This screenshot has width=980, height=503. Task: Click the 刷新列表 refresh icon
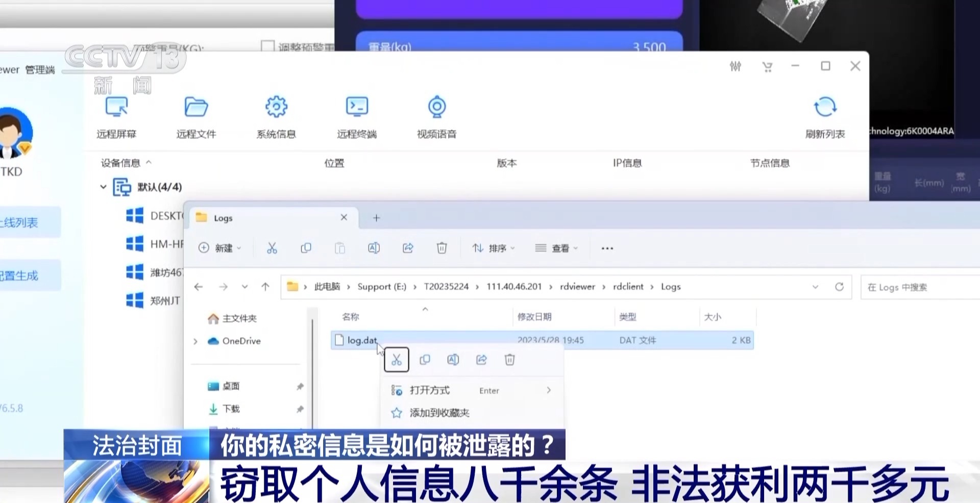point(825,108)
